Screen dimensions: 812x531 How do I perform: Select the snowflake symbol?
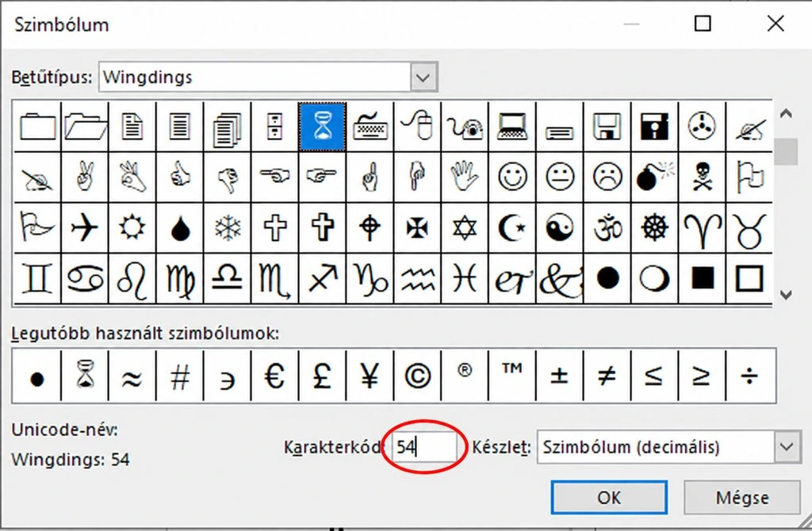(x=228, y=227)
